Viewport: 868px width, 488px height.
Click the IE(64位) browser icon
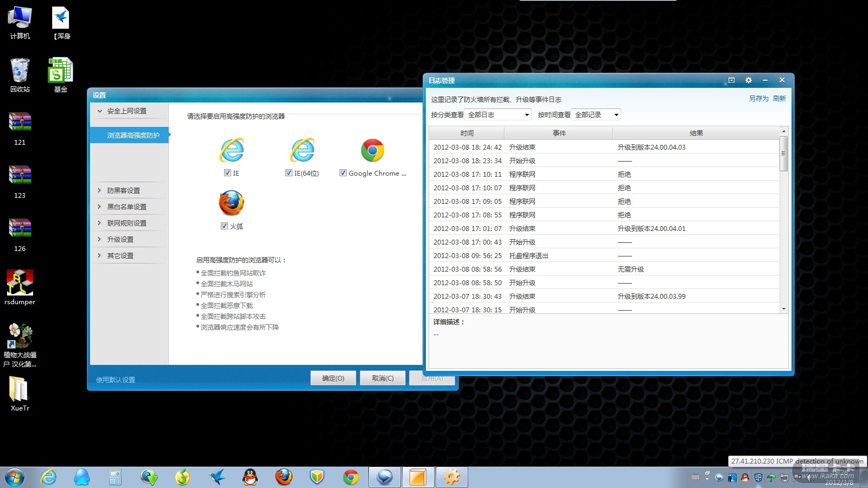[302, 150]
